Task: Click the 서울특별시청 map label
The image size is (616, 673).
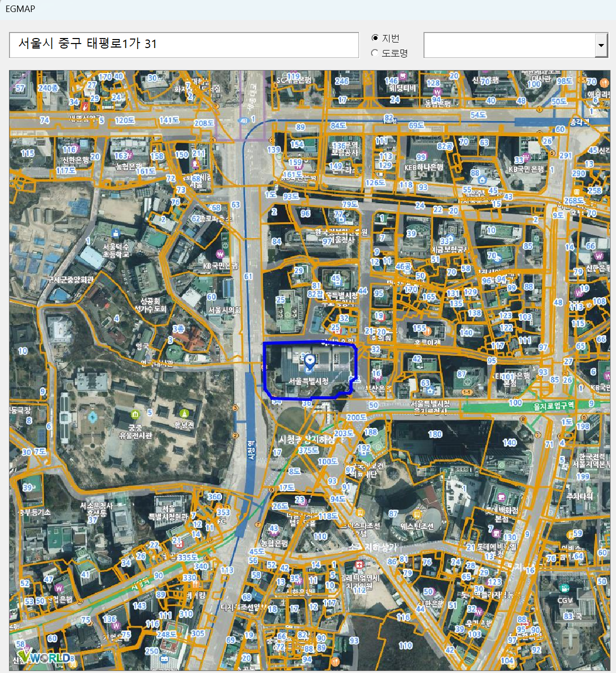Action: click(x=308, y=381)
